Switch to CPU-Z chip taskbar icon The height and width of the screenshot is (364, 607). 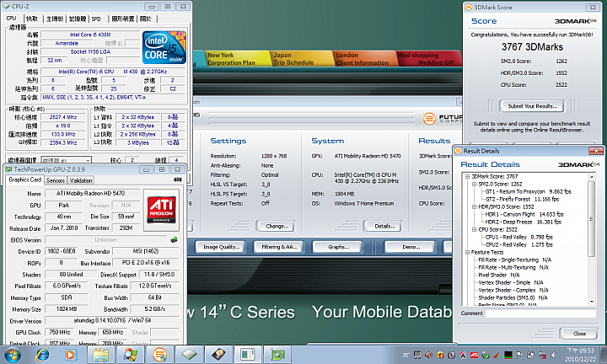(x=189, y=355)
